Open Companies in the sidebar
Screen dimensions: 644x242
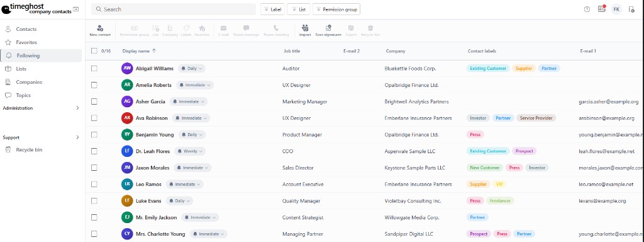pos(41,82)
